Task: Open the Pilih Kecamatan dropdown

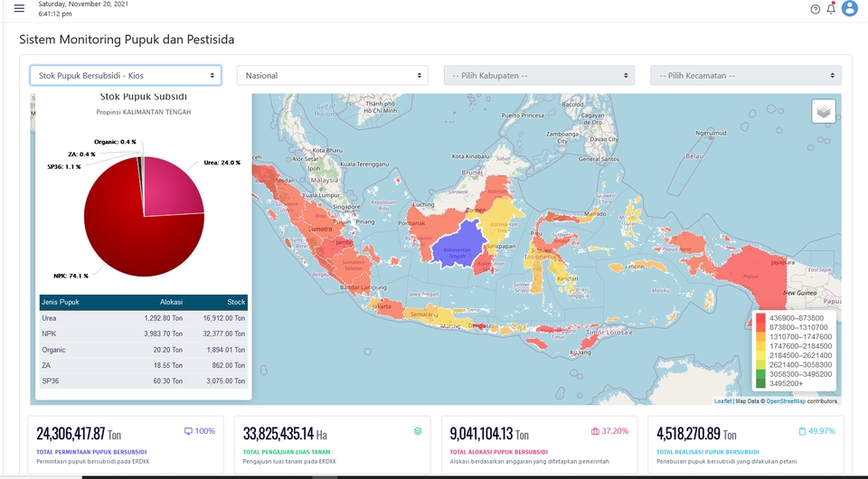Action: click(746, 76)
